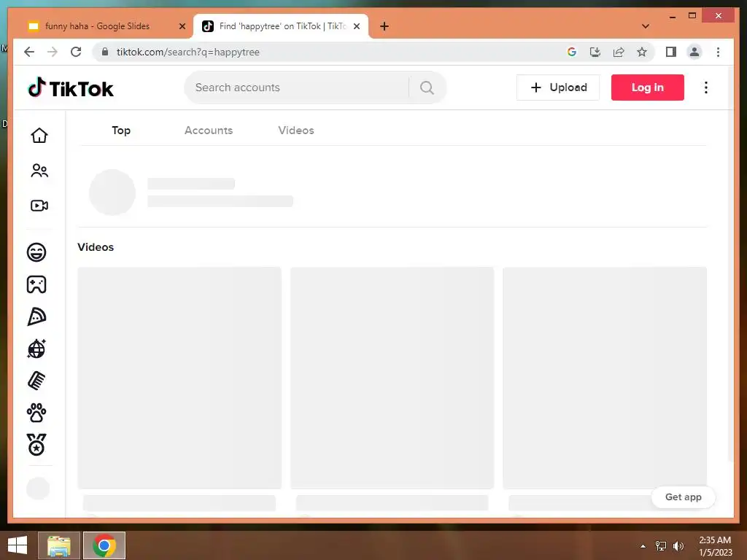The width and height of the screenshot is (747, 560).
Task: Click the Chrome taskbar icon
Action: point(104,545)
